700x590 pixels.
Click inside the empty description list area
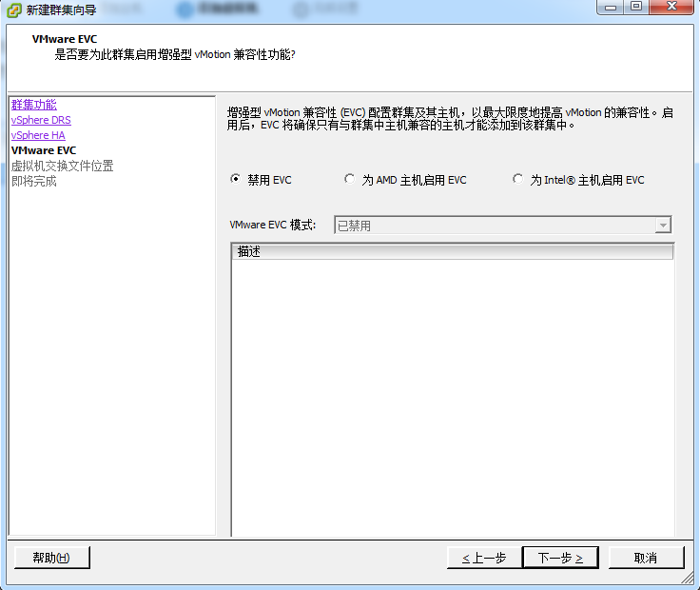click(452, 398)
